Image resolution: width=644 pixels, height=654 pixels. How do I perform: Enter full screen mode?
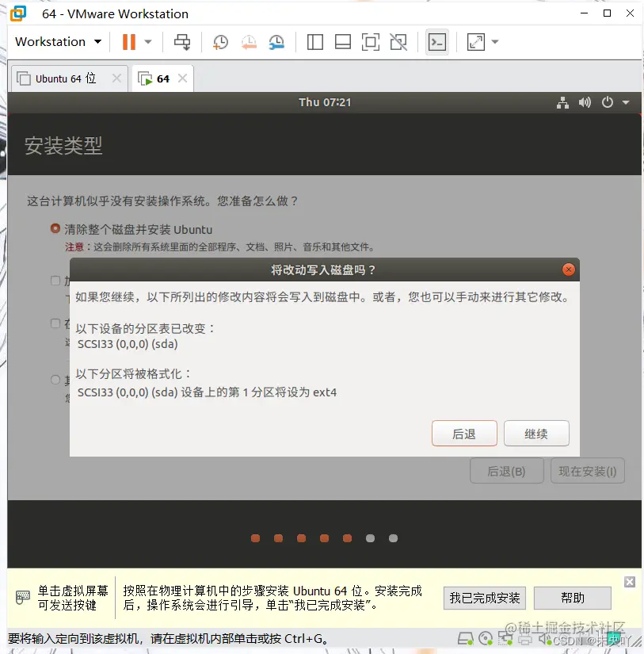[371, 42]
